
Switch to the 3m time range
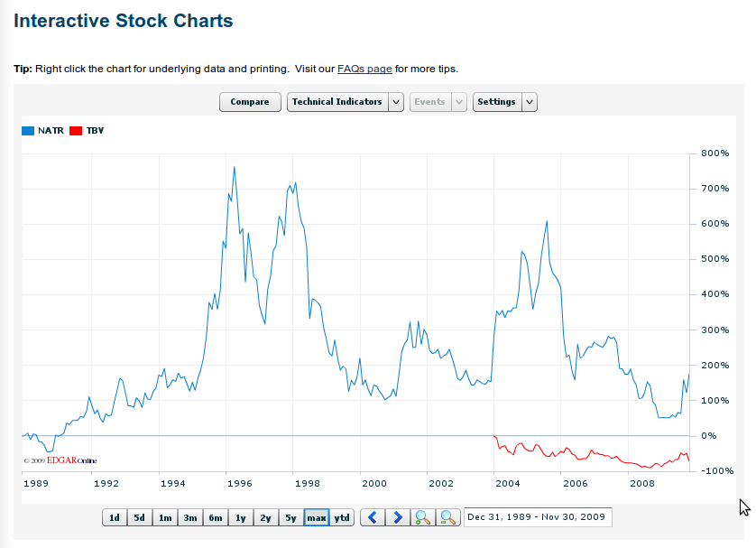coord(190,517)
